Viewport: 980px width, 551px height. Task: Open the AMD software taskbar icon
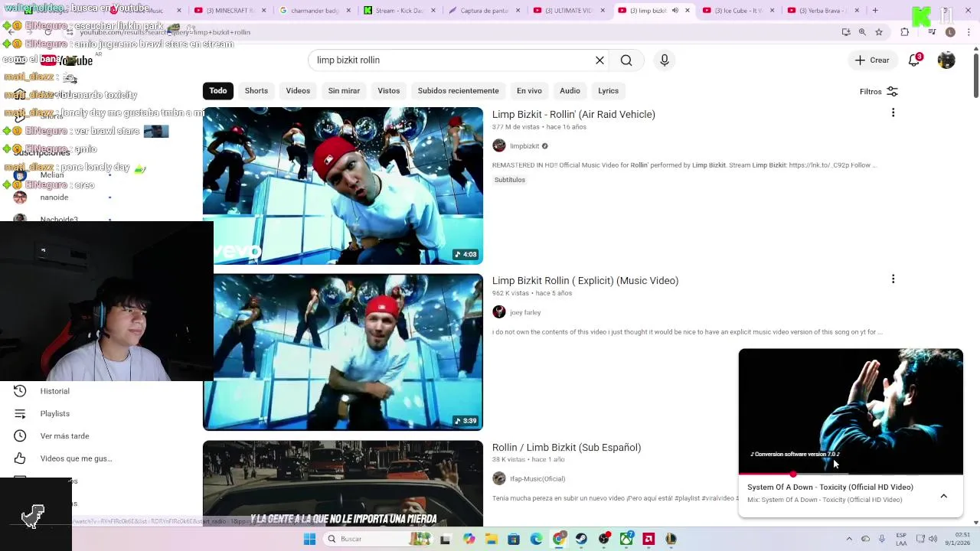click(x=648, y=539)
